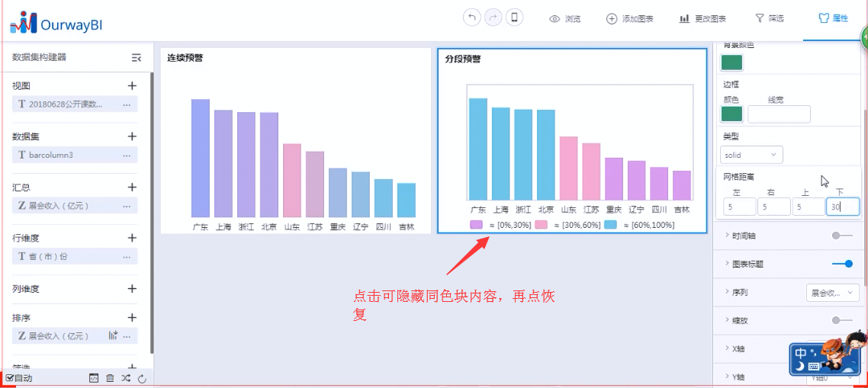Click the 左 grid distance input

point(739,207)
